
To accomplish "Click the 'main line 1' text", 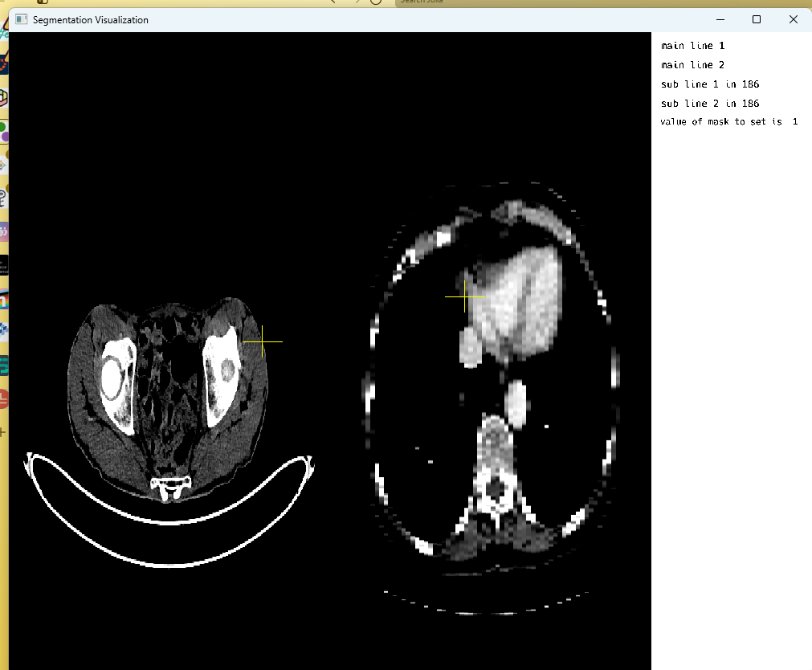I will 693,46.
